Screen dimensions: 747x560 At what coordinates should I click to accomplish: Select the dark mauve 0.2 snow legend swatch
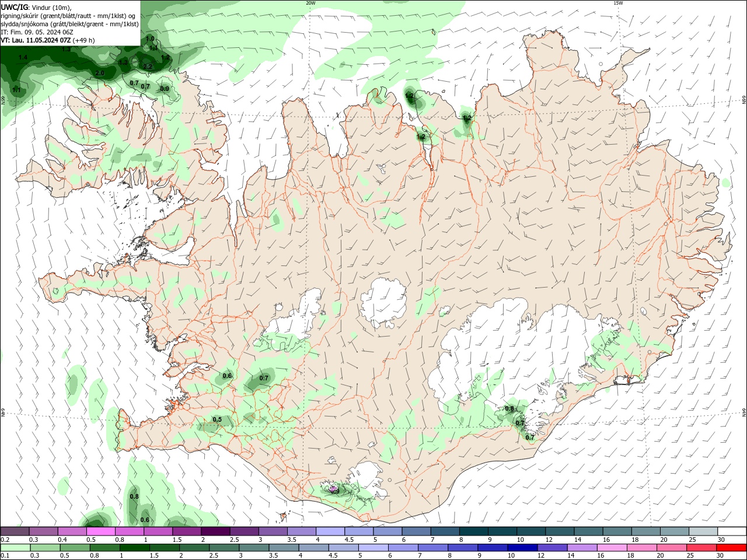click(x=15, y=531)
